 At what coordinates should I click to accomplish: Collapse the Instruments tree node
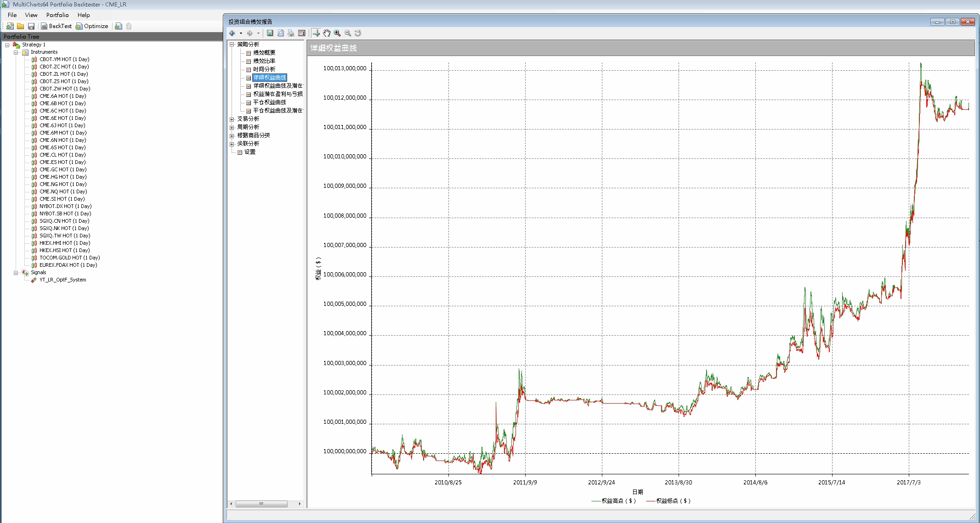click(x=16, y=52)
